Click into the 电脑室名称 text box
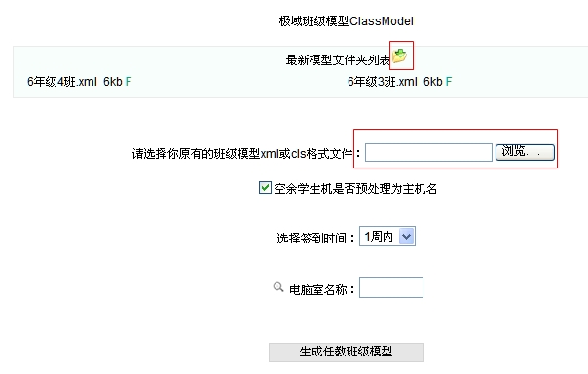Image resolution: width=588 pixels, height=374 pixels. pyautogui.click(x=391, y=287)
